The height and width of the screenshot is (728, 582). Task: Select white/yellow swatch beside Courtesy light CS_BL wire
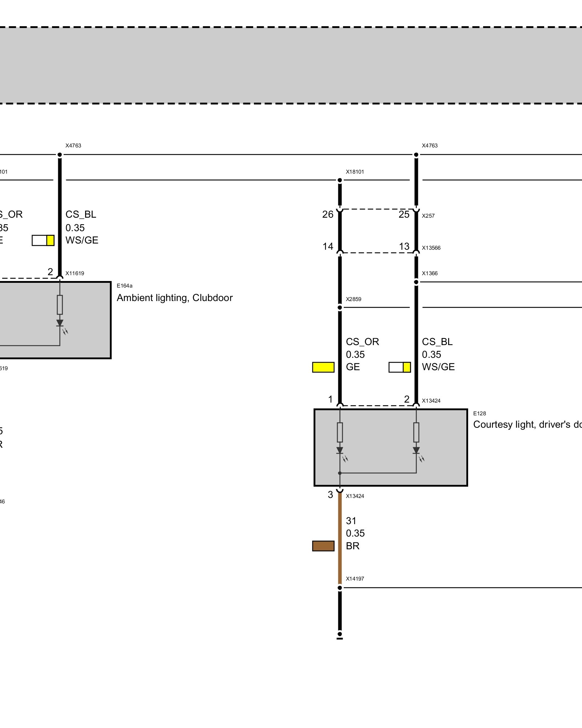400,367
